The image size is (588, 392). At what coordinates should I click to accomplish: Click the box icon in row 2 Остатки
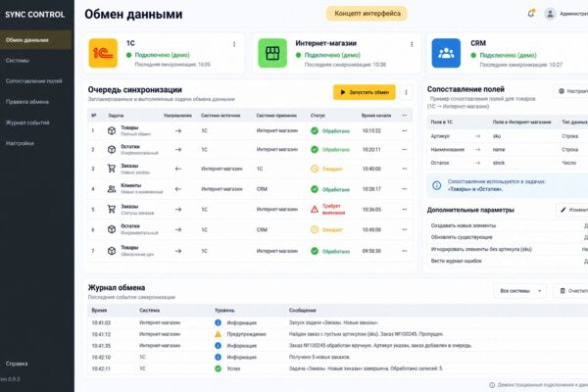tap(112, 149)
